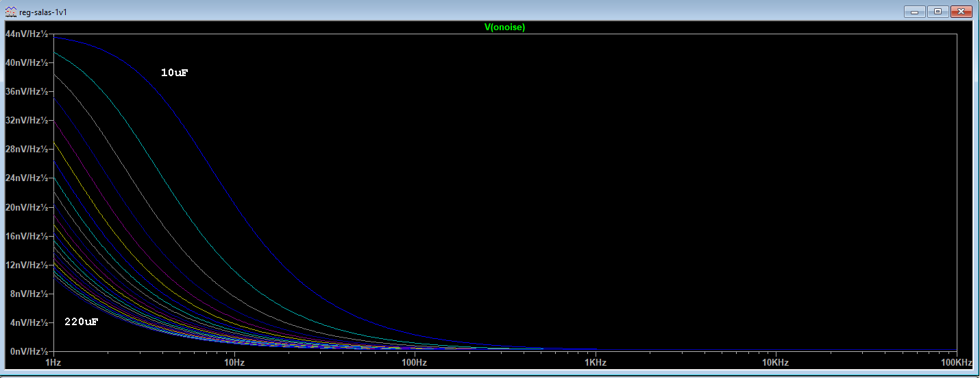Viewport: 980px width, 378px height.
Task: Click the 32nV/Hz½ y-axis label
Action: click(x=27, y=120)
